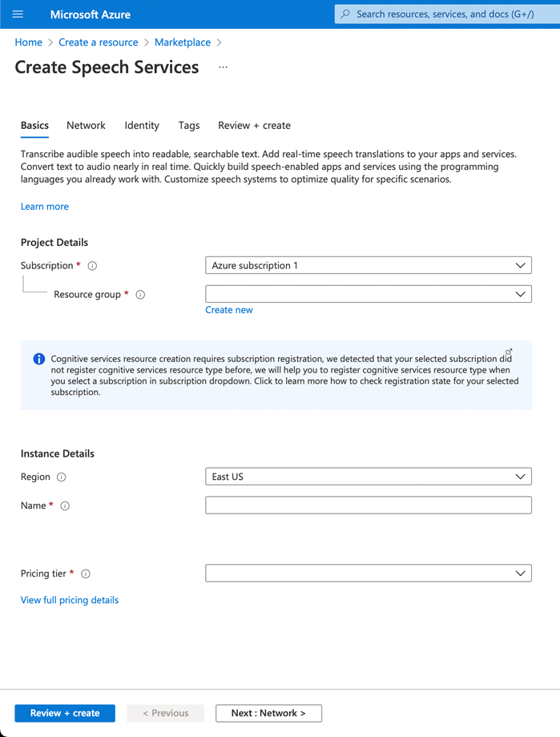This screenshot has width=560, height=737.
Task: Switch to the Review + create tab
Action: pos(255,126)
